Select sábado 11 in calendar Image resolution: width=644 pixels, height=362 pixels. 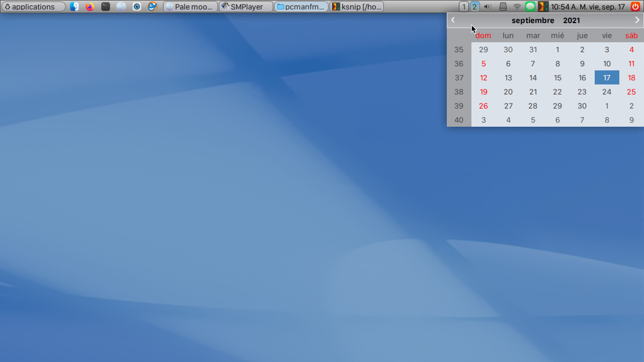631,63
